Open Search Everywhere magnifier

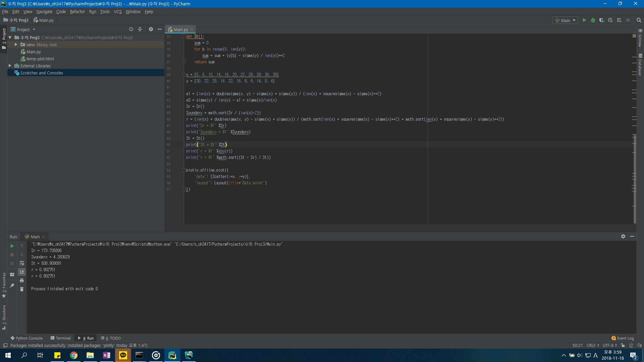(639, 20)
